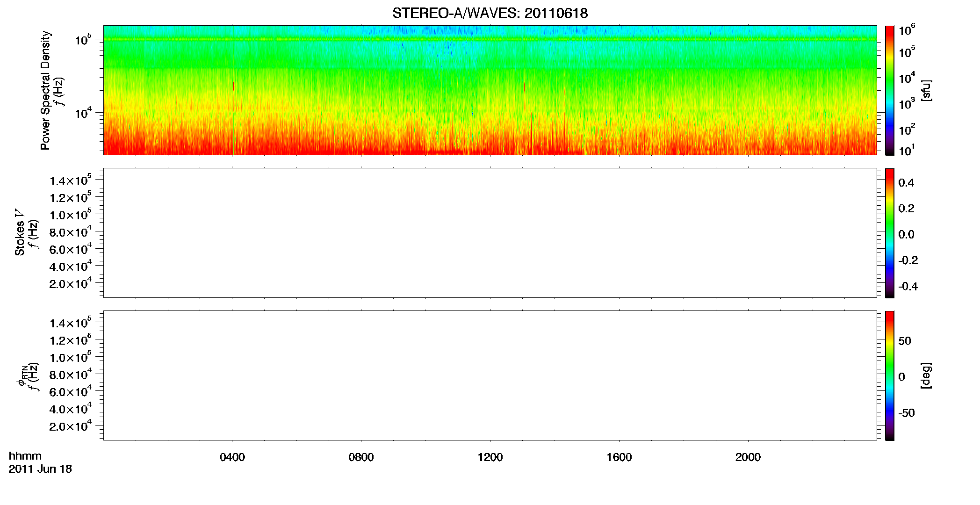Click the 6.0×10^4 tick on the φ RTN axis
Image resolution: width=980 pixels, height=505 pixels.
pyautogui.click(x=70, y=392)
